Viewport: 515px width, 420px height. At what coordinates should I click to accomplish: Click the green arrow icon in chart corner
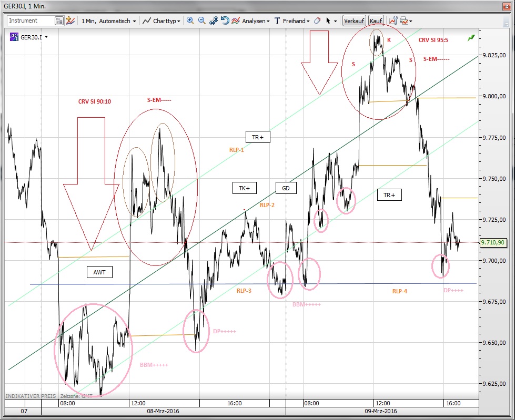tap(471, 38)
